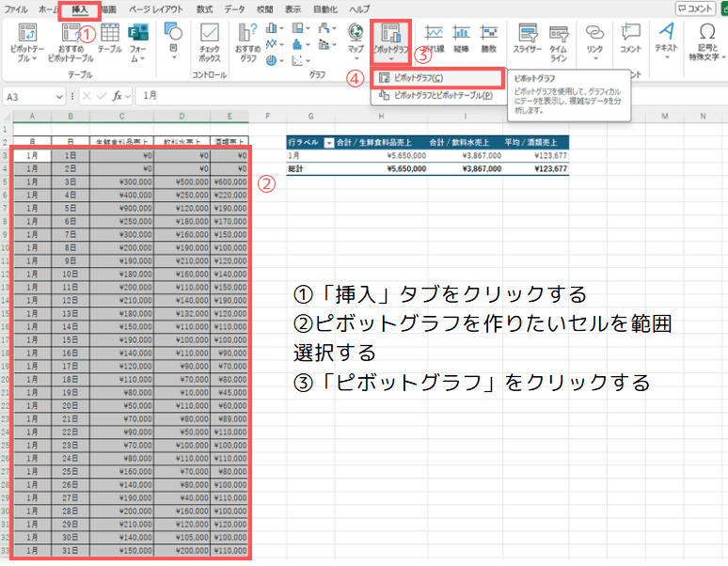The height and width of the screenshot is (566, 728).
Task: Open the 校閲 tab
Action: pos(264,8)
